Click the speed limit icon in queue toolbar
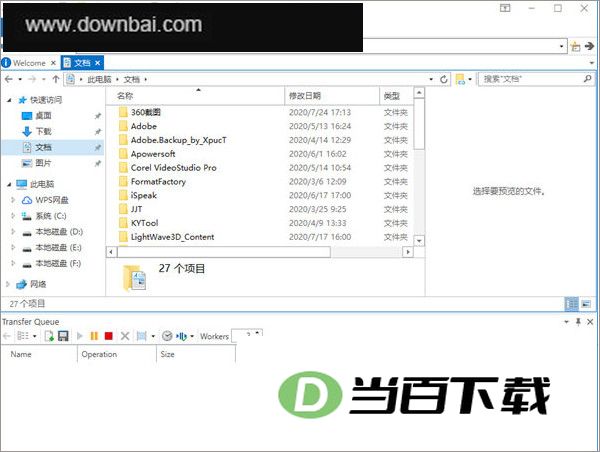This screenshot has height=452, width=600. click(x=181, y=336)
